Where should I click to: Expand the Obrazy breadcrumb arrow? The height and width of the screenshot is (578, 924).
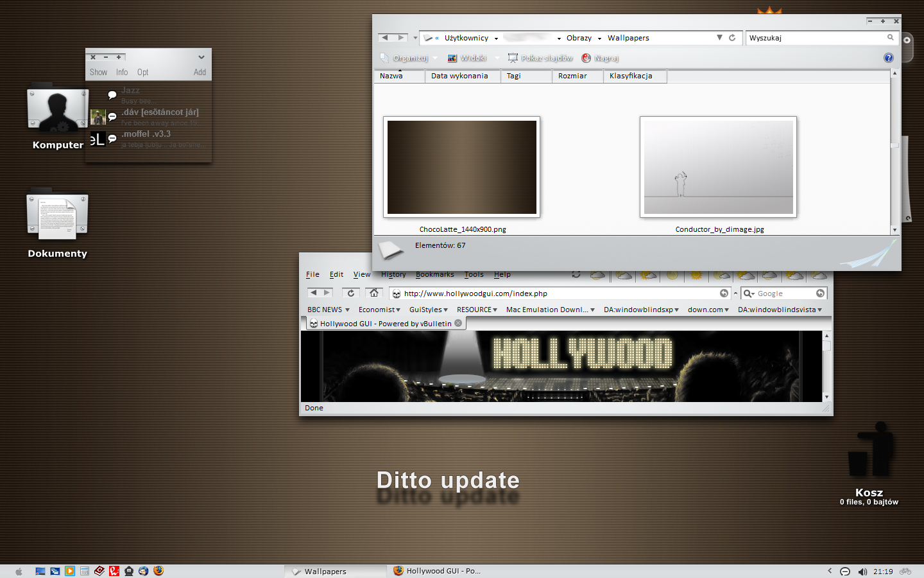[x=599, y=39]
